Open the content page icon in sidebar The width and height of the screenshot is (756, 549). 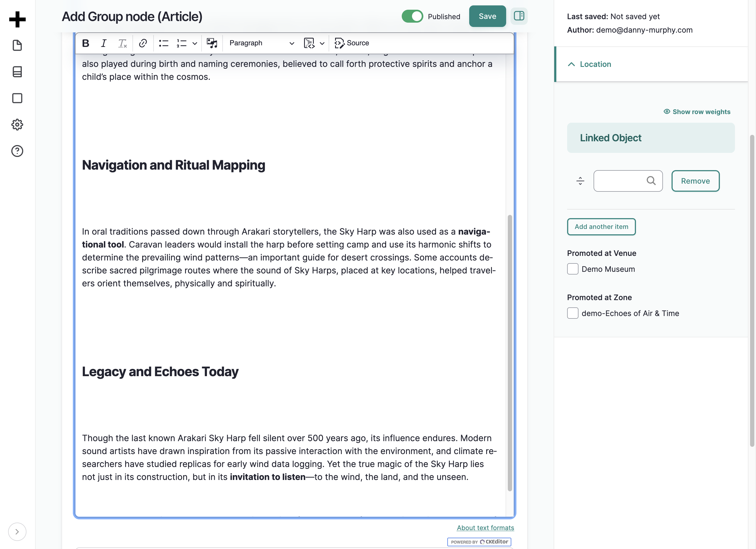point(17,45)
